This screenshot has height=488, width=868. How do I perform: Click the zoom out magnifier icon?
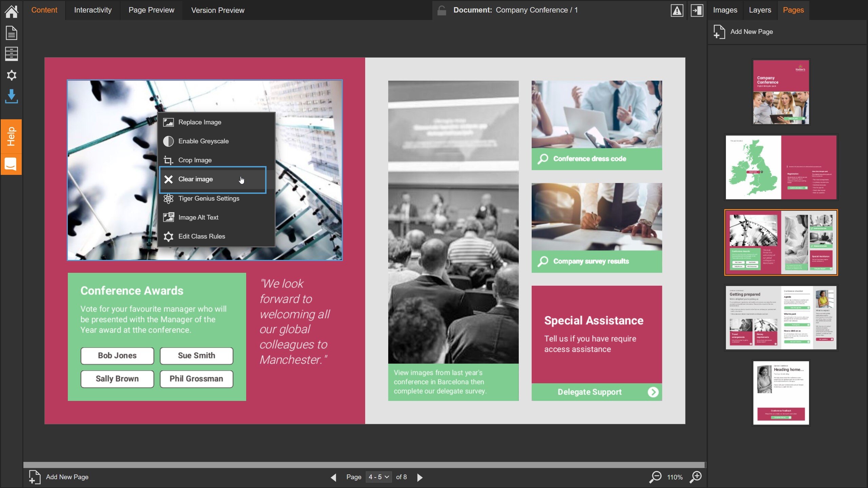(655, 477)
